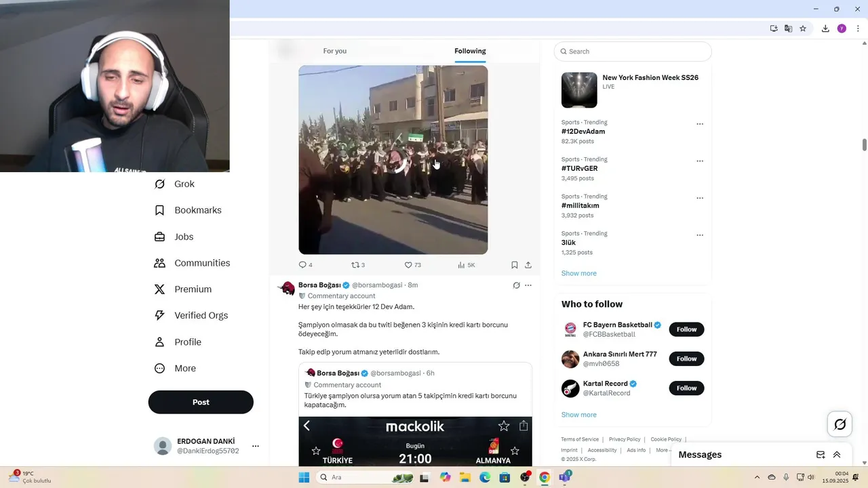The height and width of the screenshot is (488, 868).
Task: Open the Cookie Policy link
Action: (666, 439)
